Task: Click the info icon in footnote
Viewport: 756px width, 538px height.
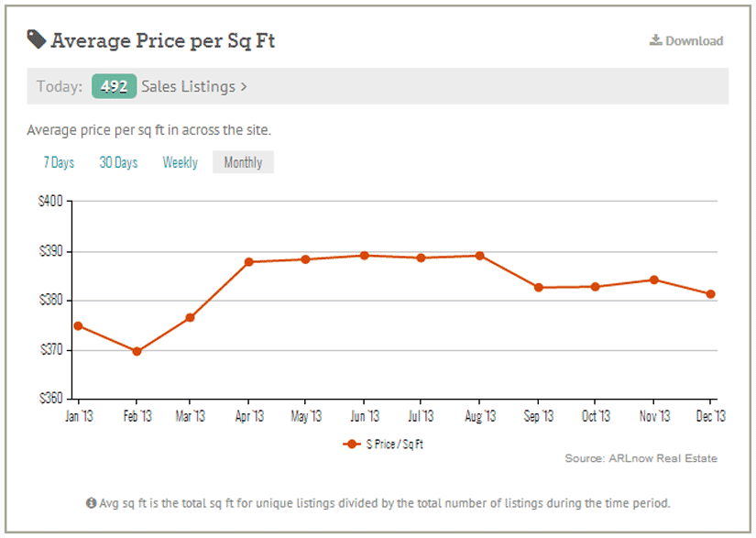Action: 92,503
